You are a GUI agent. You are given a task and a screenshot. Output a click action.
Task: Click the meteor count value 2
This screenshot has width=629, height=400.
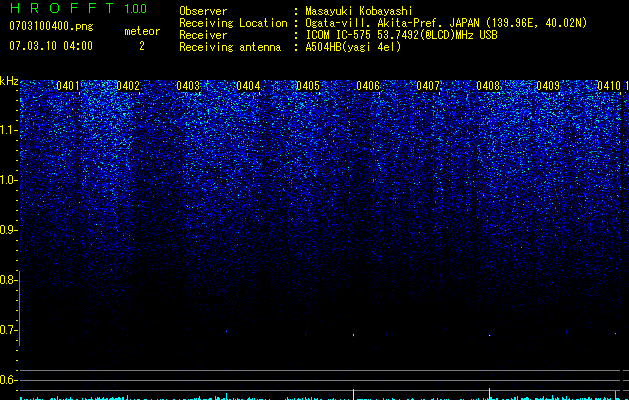142,46
